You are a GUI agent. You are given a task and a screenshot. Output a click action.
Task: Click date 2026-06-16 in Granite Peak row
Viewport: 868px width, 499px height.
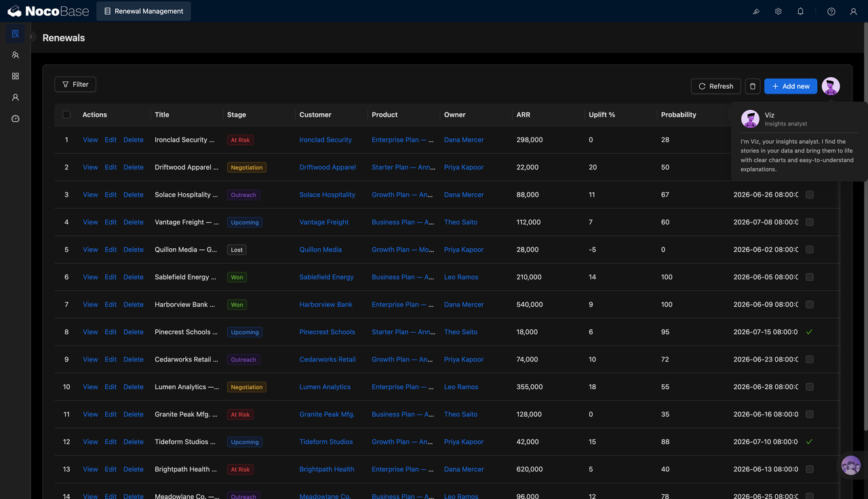766,414
